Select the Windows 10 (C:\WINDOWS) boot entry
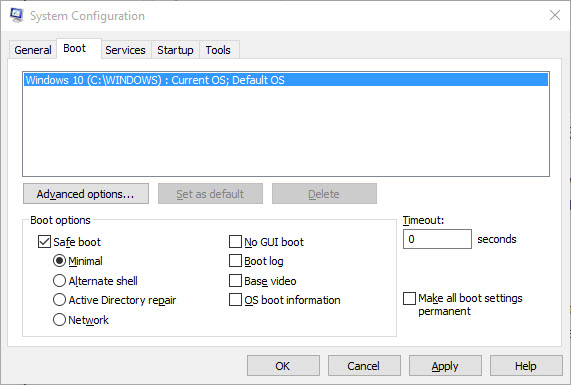 tap(286, 80)
